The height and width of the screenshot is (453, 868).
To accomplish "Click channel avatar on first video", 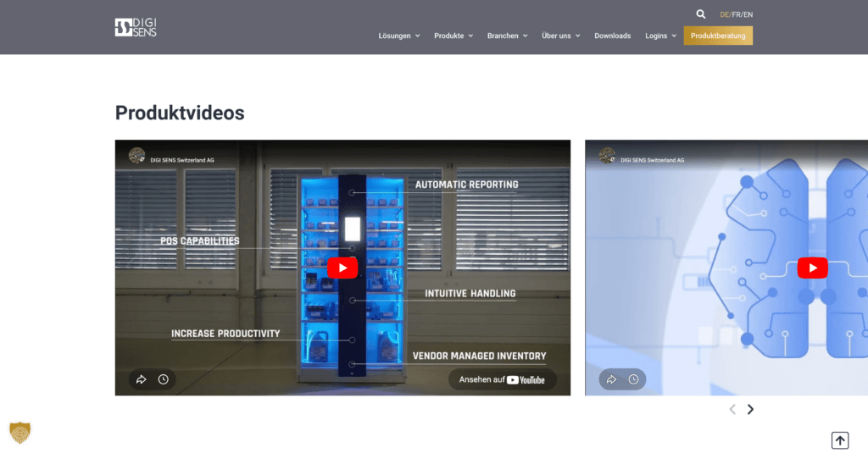I will pos(136,156).
